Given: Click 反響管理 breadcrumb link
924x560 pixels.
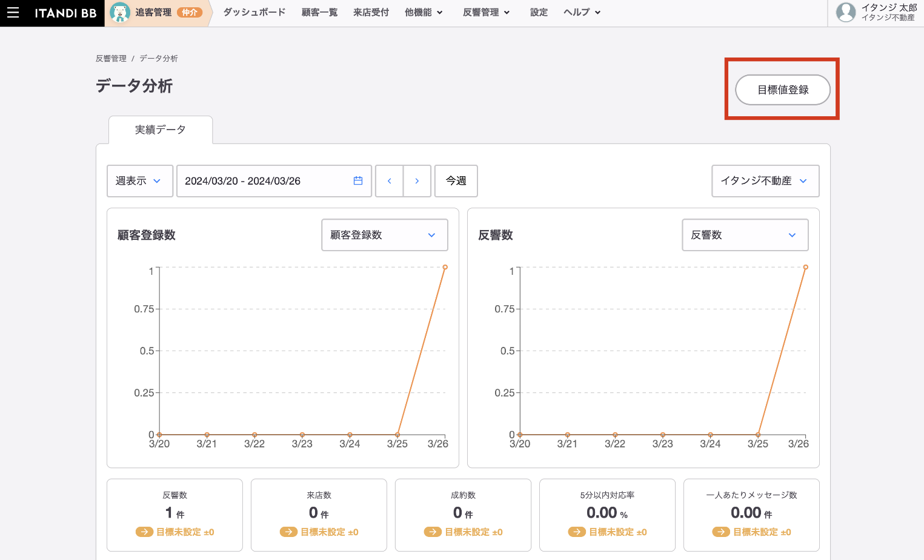Looking at the screenshot, I should pos(111,59).
